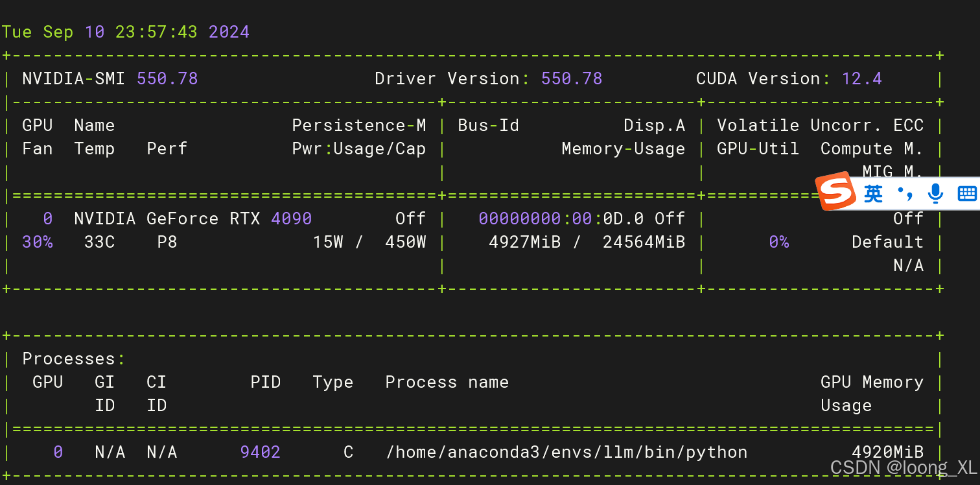Click the Sogou input method S logo
The image size is (980, 485).
(835, 191)
